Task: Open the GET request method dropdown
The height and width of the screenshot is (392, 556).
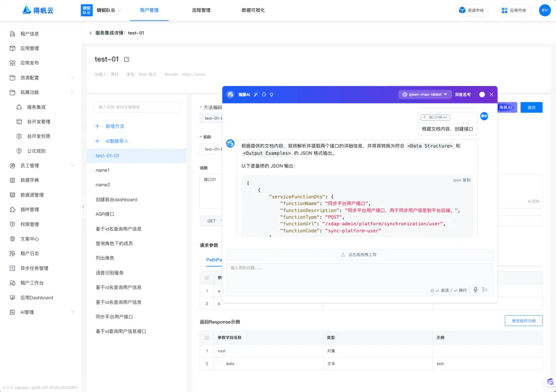Action: [212, 221]
